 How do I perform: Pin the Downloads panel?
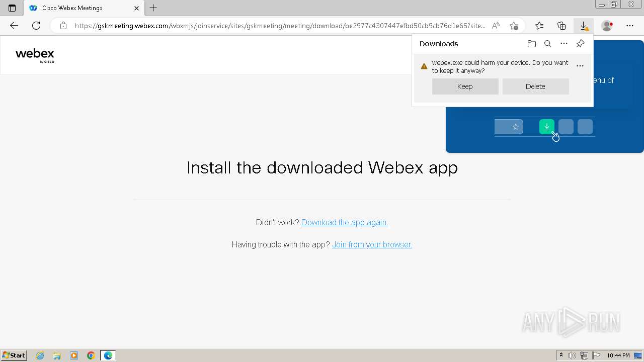(x=580, y=44)
